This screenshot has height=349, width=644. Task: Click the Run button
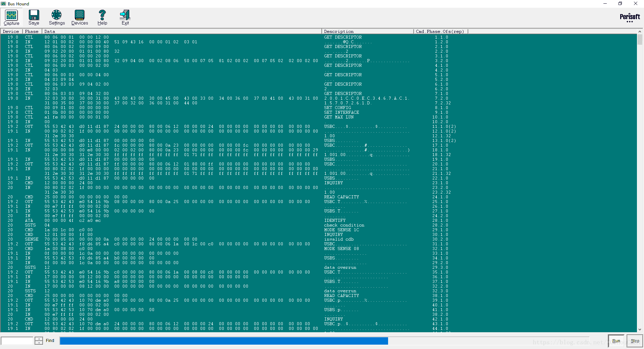(x=616, y=341)
